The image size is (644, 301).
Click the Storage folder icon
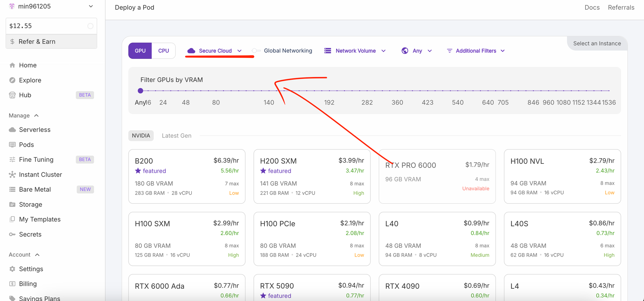coord(12,204)
